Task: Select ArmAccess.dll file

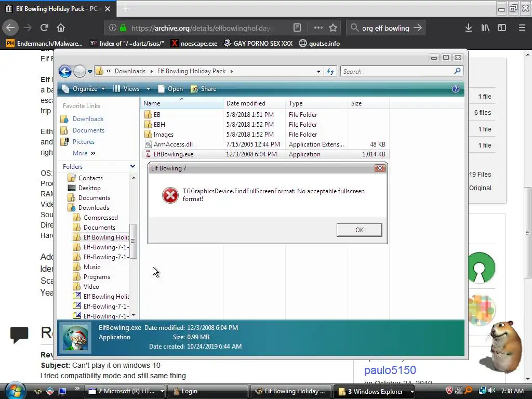Action: [173, 144]
